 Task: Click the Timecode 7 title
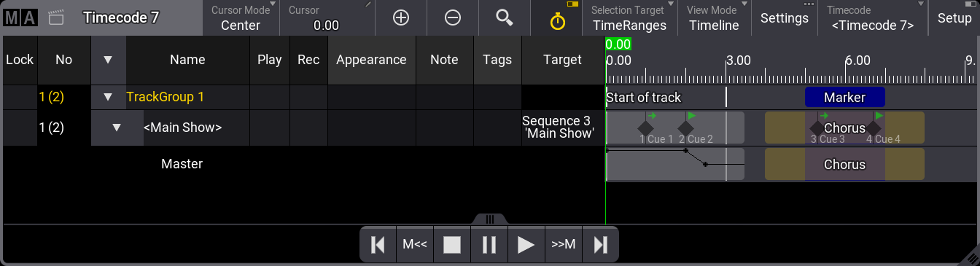click(121, 18)
